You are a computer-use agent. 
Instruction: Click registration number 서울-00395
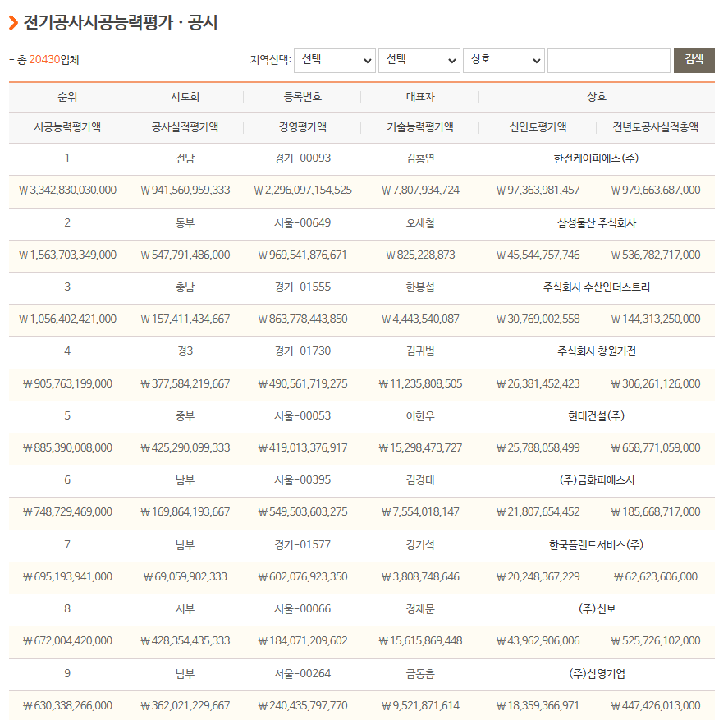[x=302, y=479]
